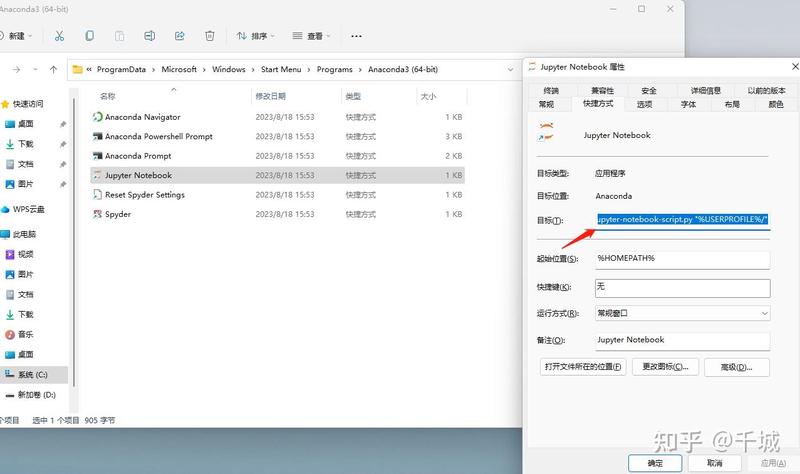Image resolution: width=800 pixels, height=474 pixels.
Task: Click the Rename icon in Explorer toolbar
Action: (x=149, y=36)
